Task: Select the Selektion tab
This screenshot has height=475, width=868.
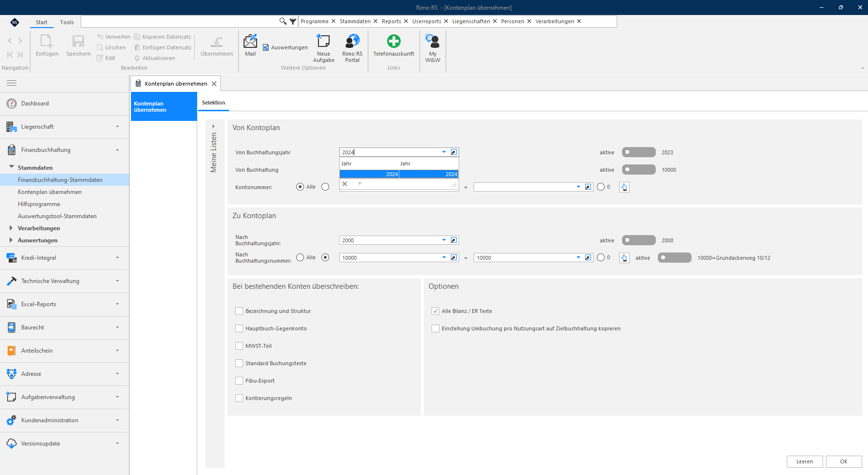Action: [214, 103]
